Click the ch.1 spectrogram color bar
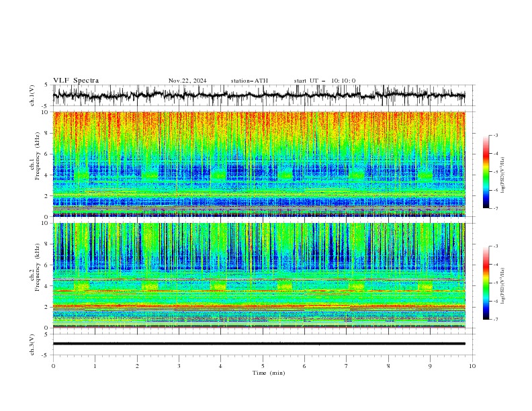 [486, 171]
